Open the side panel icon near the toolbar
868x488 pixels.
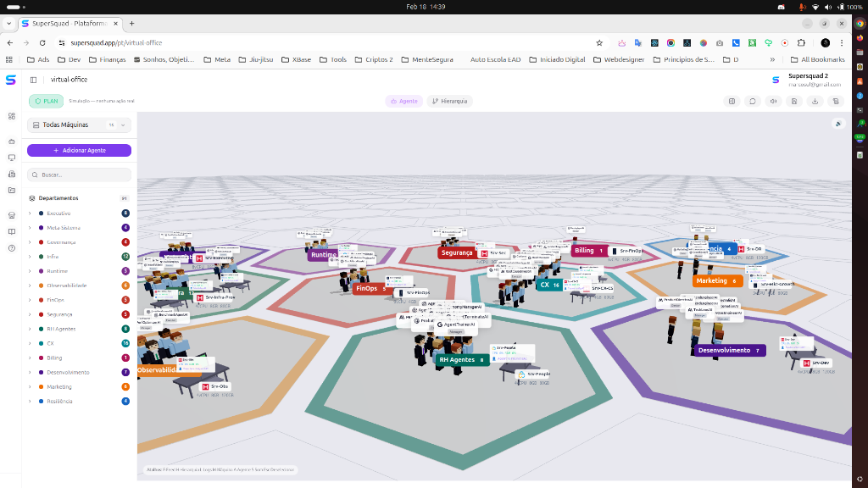pos(732,101)
